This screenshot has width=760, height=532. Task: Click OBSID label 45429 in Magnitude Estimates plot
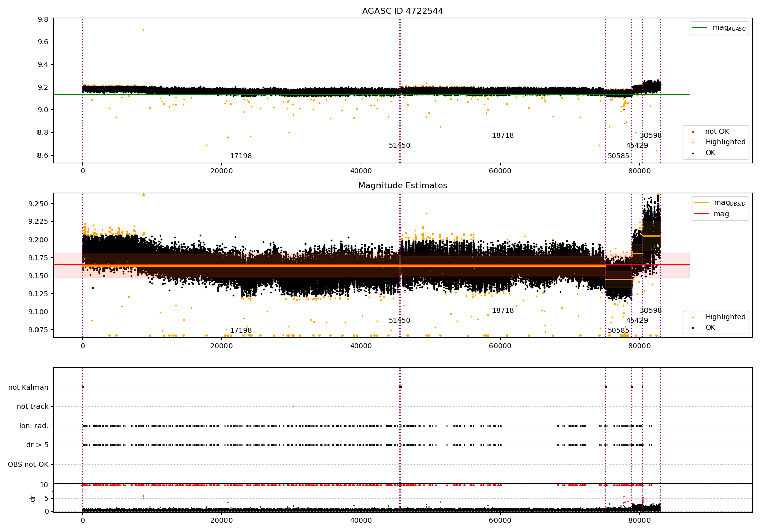point(637,321)
